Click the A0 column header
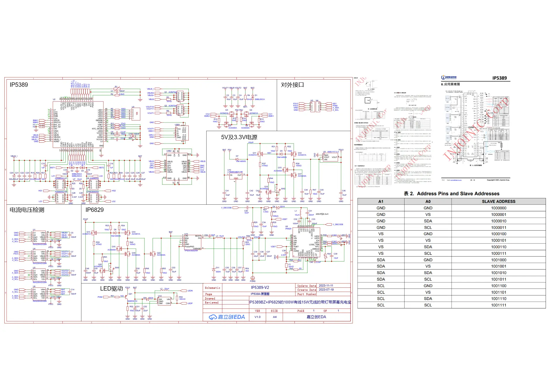Image resolution: width=554 pixels, height=392 pixels. 428,201
